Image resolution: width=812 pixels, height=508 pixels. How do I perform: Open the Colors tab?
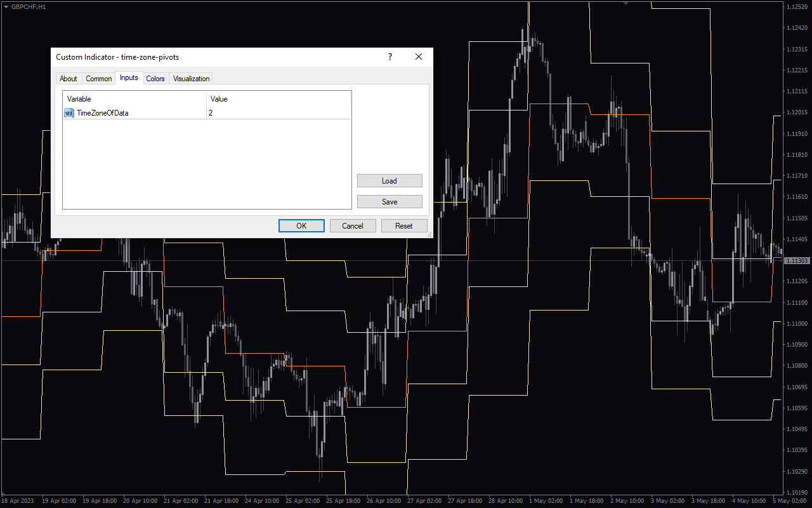click(x=155, y=79)
